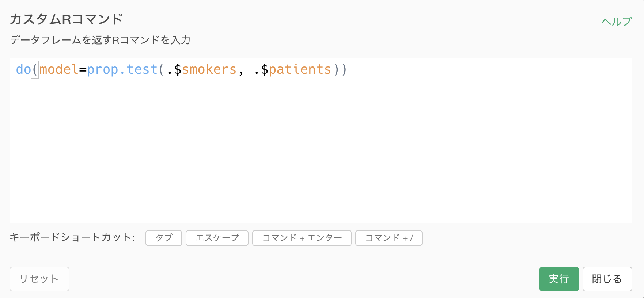Screen dimensions: 644x298
Task: Close the dialog with 閉じる button
Action: pos(607,279)
